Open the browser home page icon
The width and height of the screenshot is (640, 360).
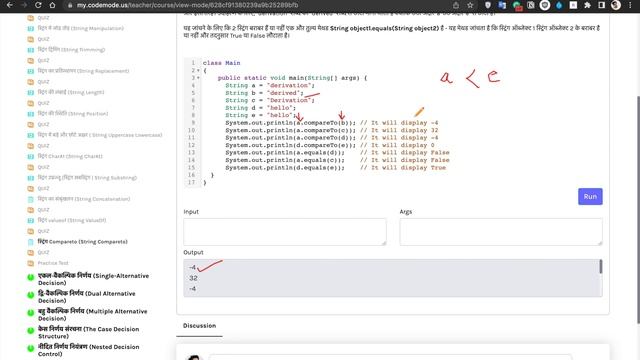[x=52, y=5]
